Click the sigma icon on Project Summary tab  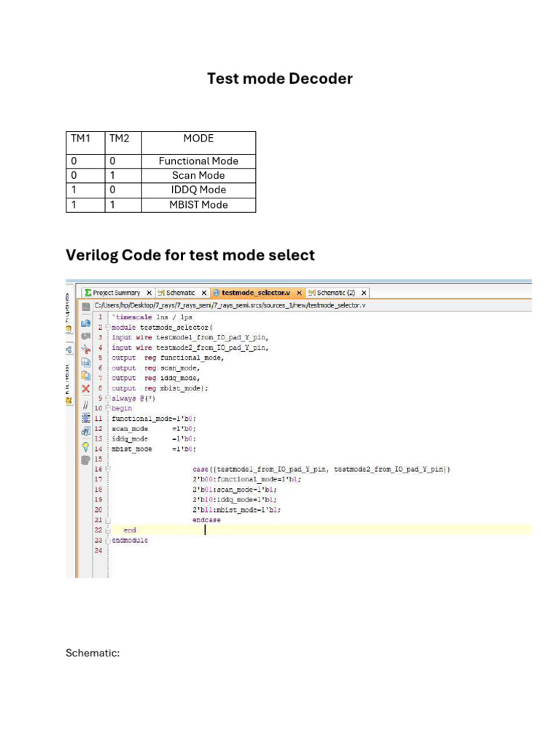click(88, 293)
